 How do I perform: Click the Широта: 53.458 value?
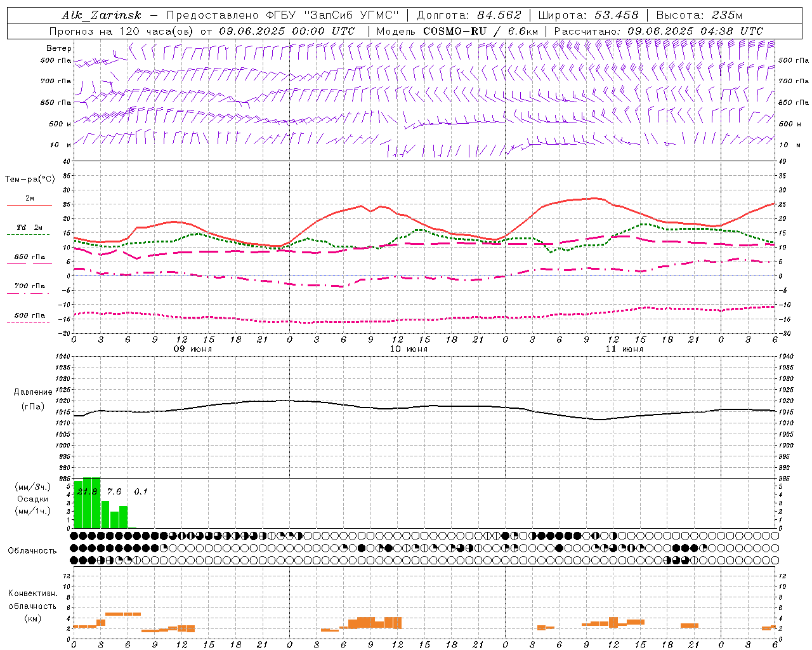point(588,15)
